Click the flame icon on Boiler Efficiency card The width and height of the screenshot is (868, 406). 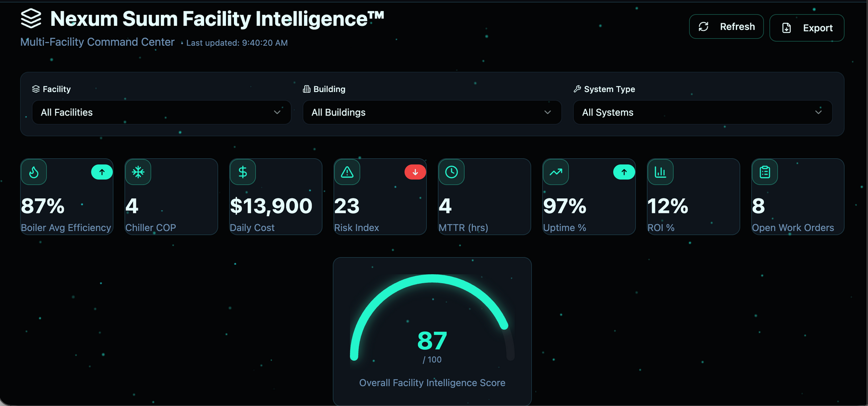(34, 172)
